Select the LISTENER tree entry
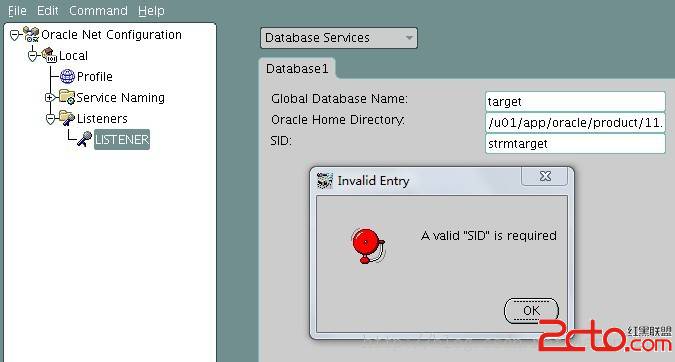Screen dimensions: 675x362 122,139
